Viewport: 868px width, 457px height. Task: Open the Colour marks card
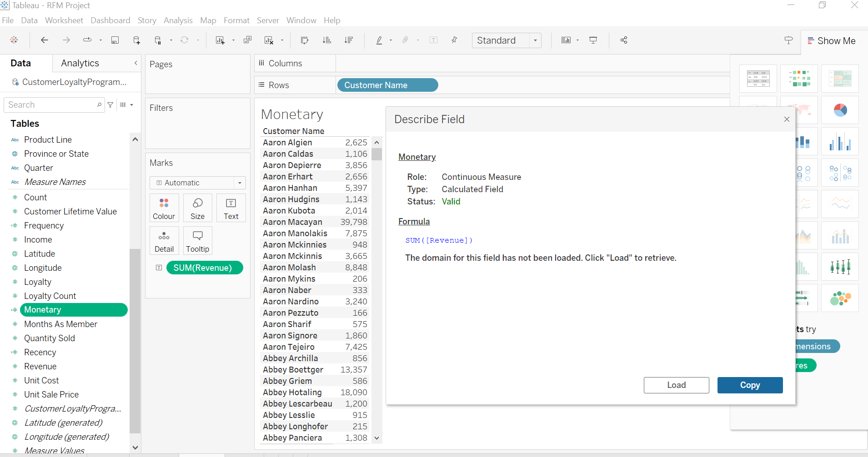(x=164, y=208)
